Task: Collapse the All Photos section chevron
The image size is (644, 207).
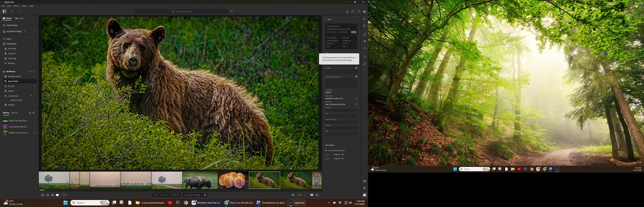Action: pos(34,71)
